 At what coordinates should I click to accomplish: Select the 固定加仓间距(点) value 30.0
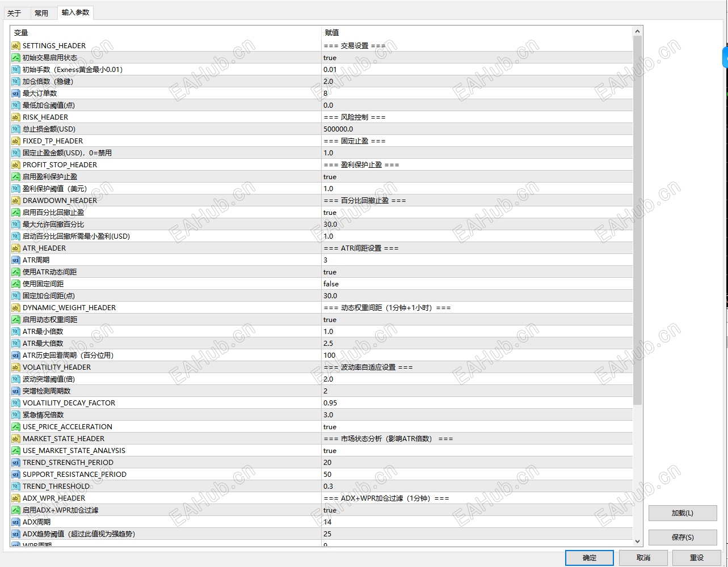330,296
